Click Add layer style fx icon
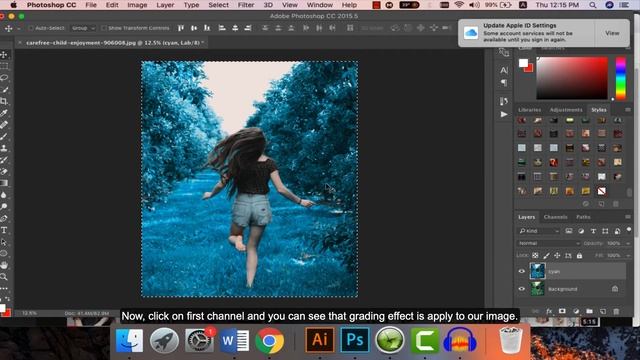Image resolution: width=640 pixels, height=360 pixels. click(x=549, y=311)
